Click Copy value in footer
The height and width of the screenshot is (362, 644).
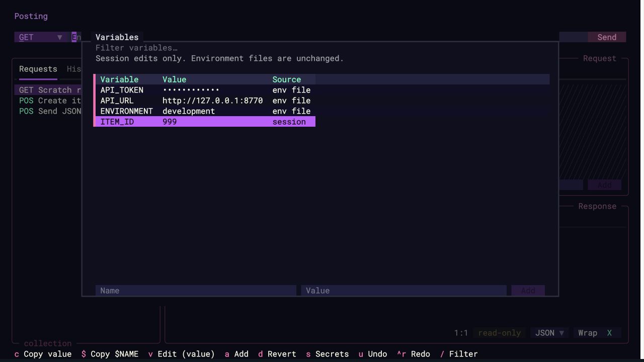(x=43, y=354)
